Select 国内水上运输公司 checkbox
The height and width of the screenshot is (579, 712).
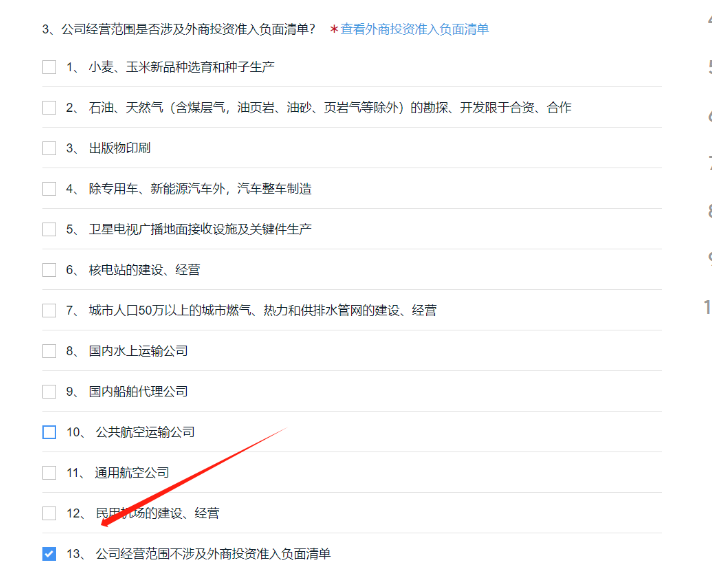(49, 351)
